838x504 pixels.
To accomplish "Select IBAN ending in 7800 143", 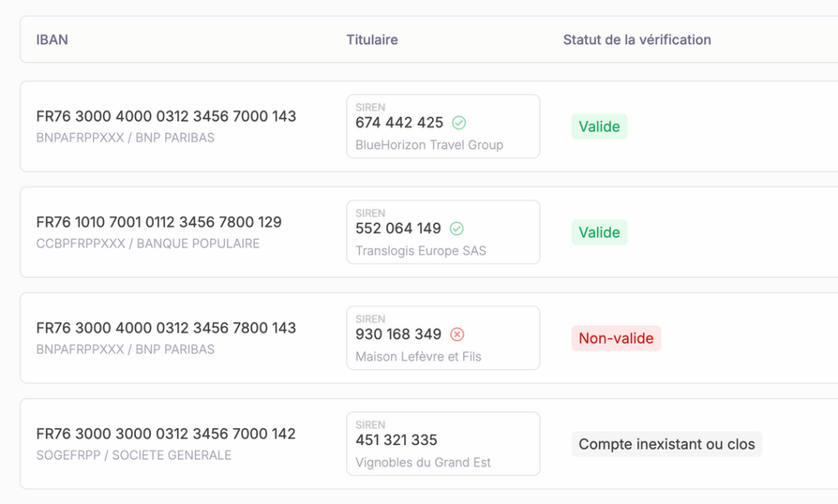I will 166,327.
